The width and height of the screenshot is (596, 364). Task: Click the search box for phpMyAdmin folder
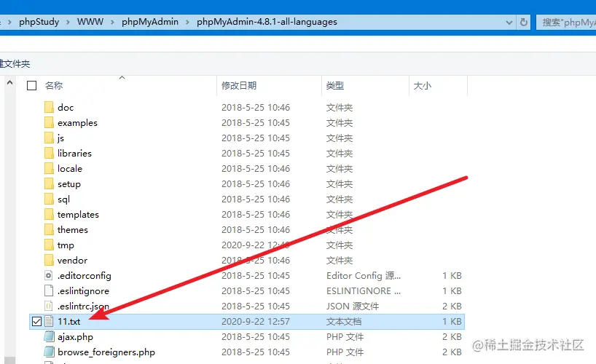pyautogui.click(x=566, y=23)
